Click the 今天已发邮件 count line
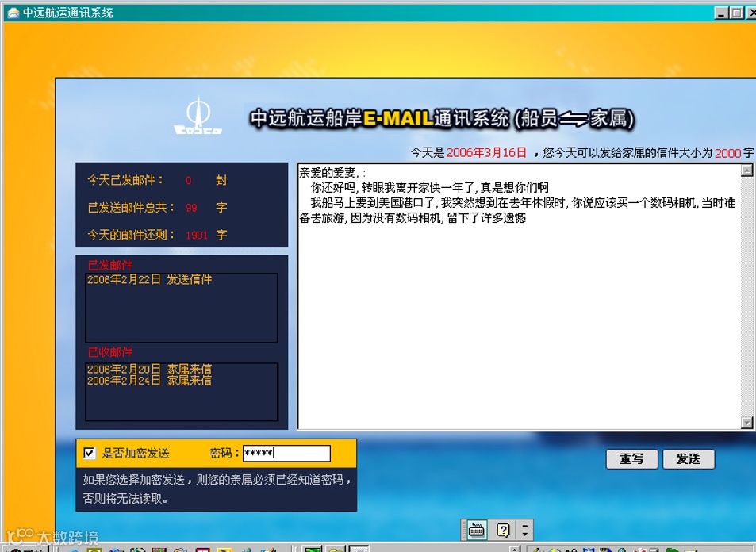The height and width of the screenshot is (552, 756). 157,180
